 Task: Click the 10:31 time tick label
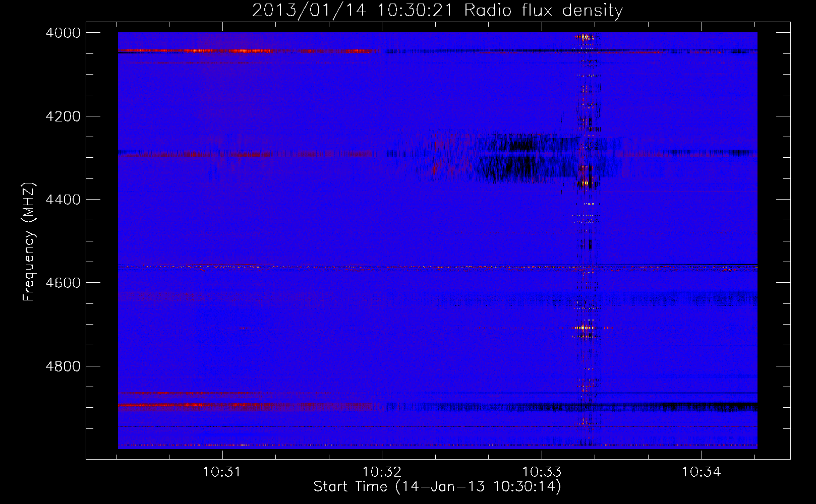pos(221,472)
